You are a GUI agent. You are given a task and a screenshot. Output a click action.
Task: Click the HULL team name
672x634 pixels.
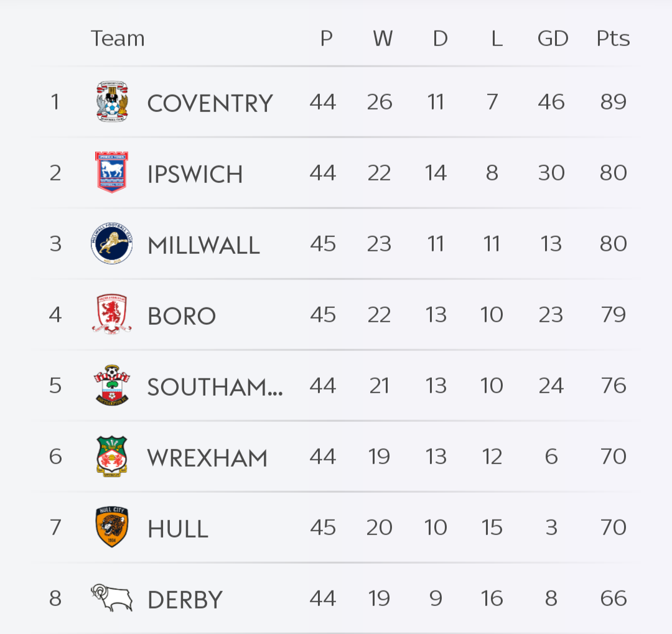(x=177, y=529)
